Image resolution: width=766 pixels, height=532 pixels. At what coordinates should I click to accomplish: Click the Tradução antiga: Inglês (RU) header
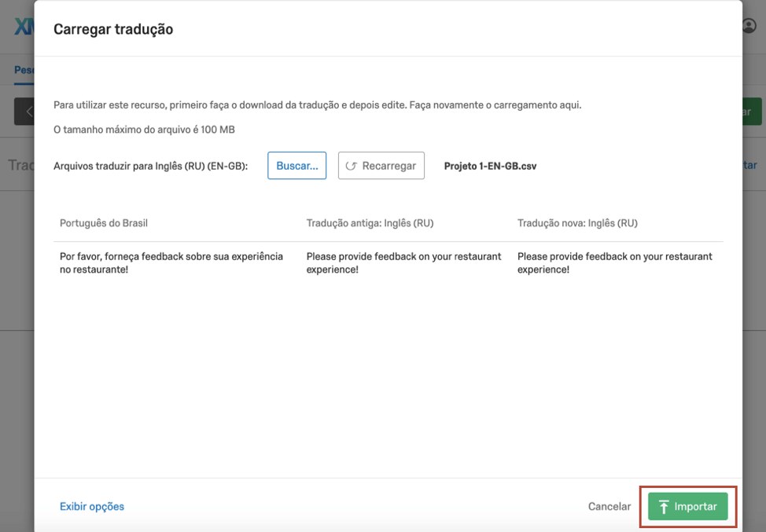[370, 223]
